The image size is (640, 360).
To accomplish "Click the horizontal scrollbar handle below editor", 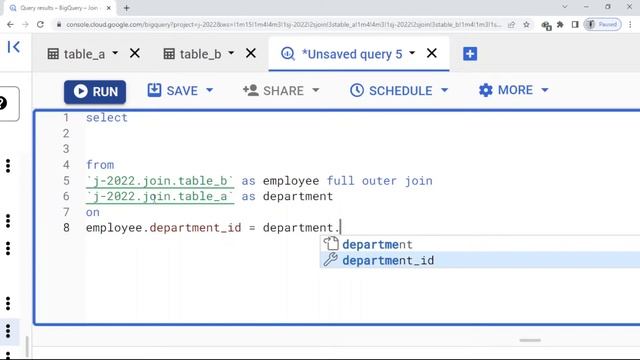I will click(x=530, y=340).
